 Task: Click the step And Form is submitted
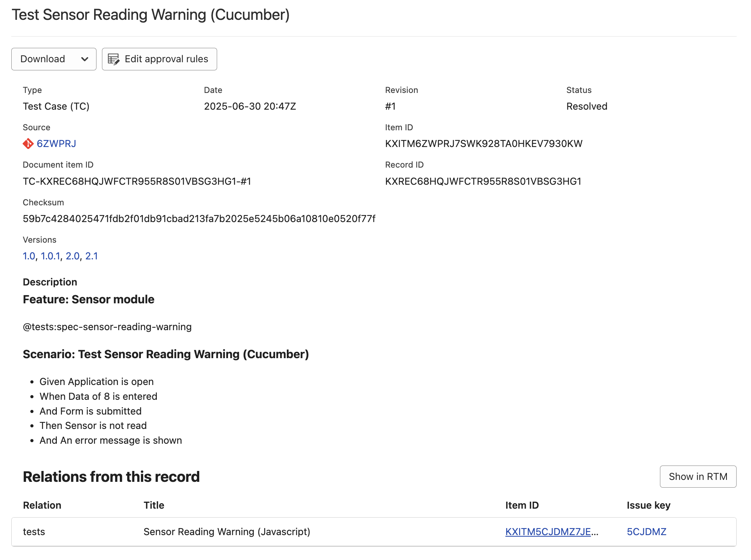91,411
